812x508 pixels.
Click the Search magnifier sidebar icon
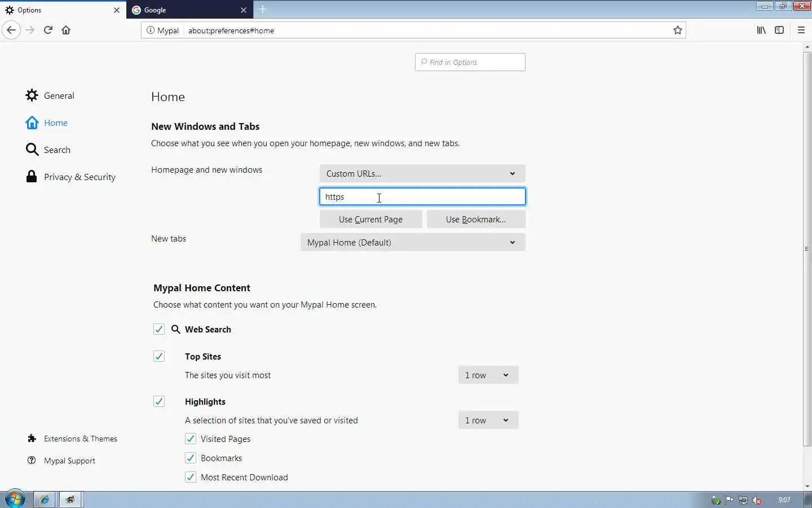[x=32, y=150]
